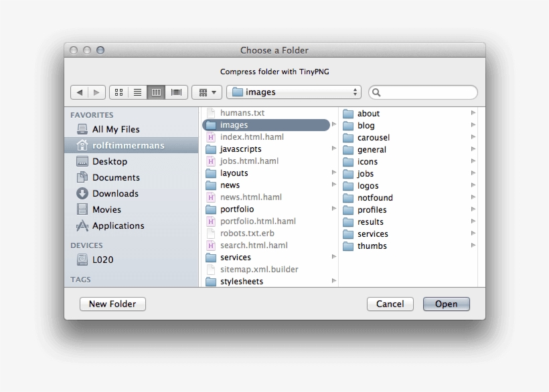
Task: Select index.html.haml file
Action: coord(269,136)
